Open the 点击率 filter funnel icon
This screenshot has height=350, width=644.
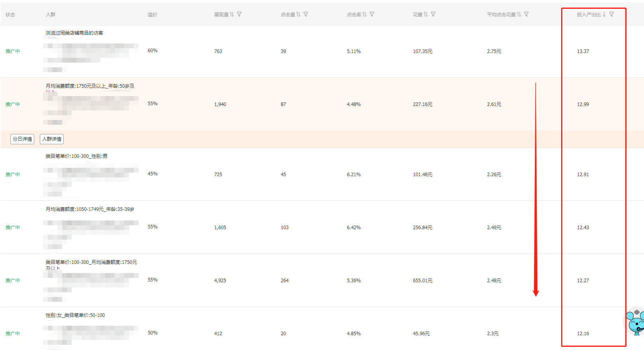tap(372, 14)
